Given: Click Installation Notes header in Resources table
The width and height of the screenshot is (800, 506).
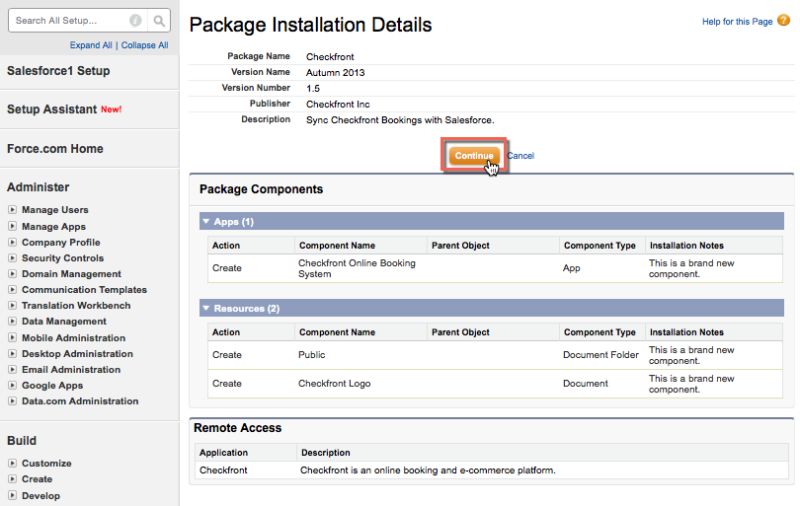Looking at the screenshot, I should coord(687,332).
